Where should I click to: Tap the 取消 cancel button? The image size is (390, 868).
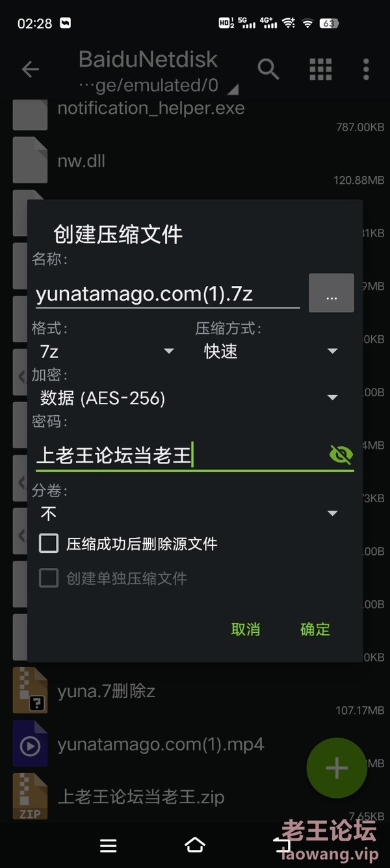pyautogui.click(x=246, y=629)
